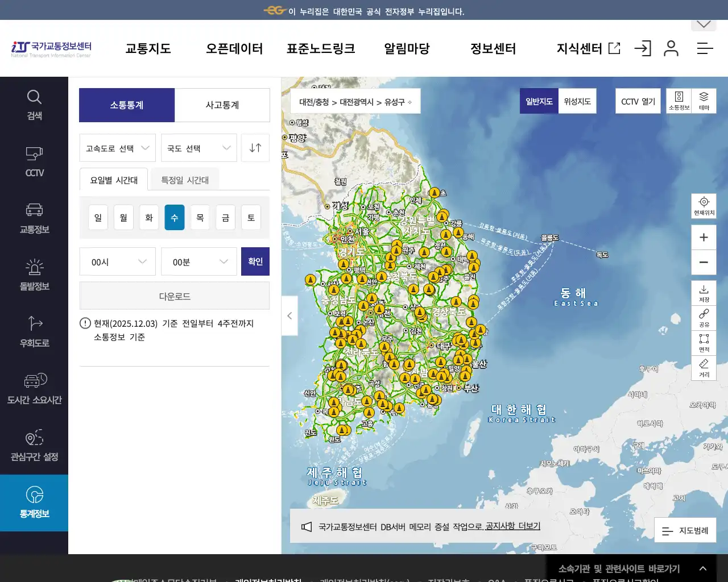Select 관심구간 설정 in the sidebar
This screenshot has height=582, width=728.
click(x=34, y=445)
